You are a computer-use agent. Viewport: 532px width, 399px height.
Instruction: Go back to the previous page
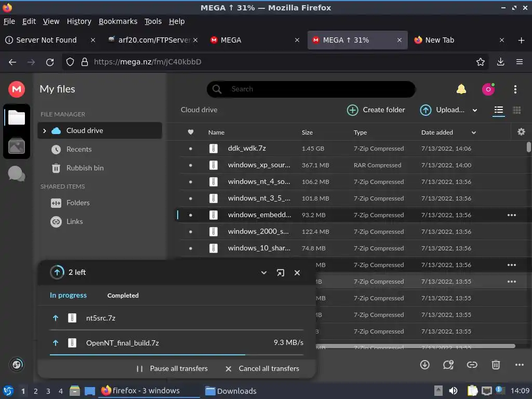(x=12, y=62)
